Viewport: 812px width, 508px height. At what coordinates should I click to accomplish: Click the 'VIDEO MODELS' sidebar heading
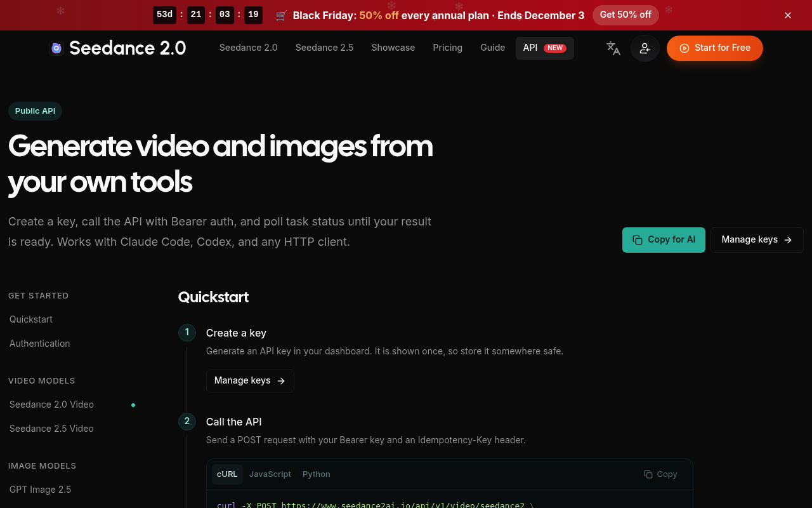[x=42, y=381]
